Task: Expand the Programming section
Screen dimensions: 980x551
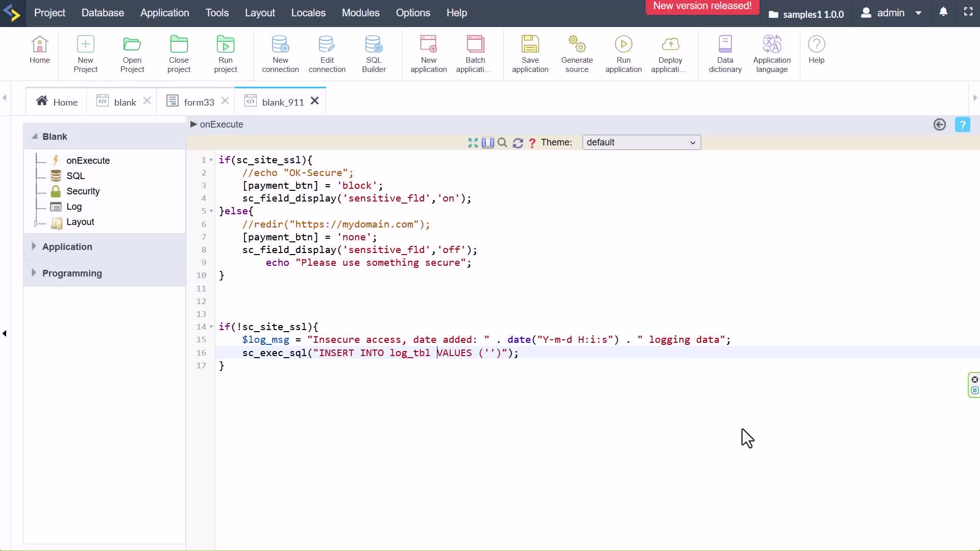Action: (x=34, y=273)
